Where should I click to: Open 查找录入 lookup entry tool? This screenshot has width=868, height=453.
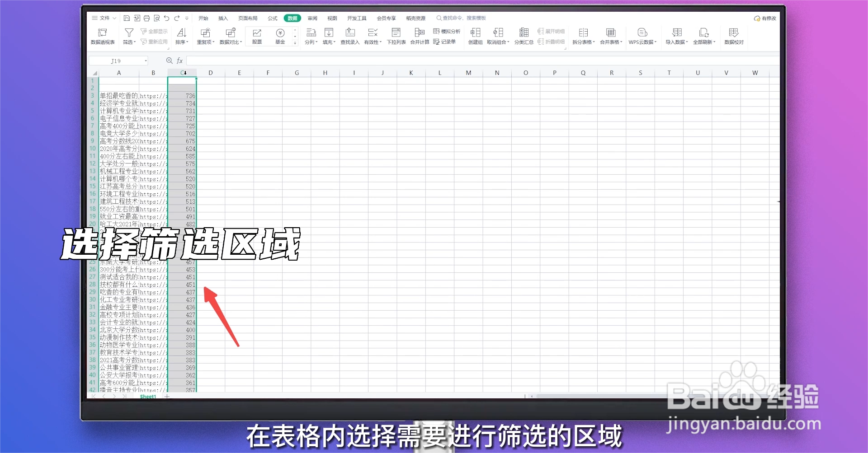(x=350, y=36)
